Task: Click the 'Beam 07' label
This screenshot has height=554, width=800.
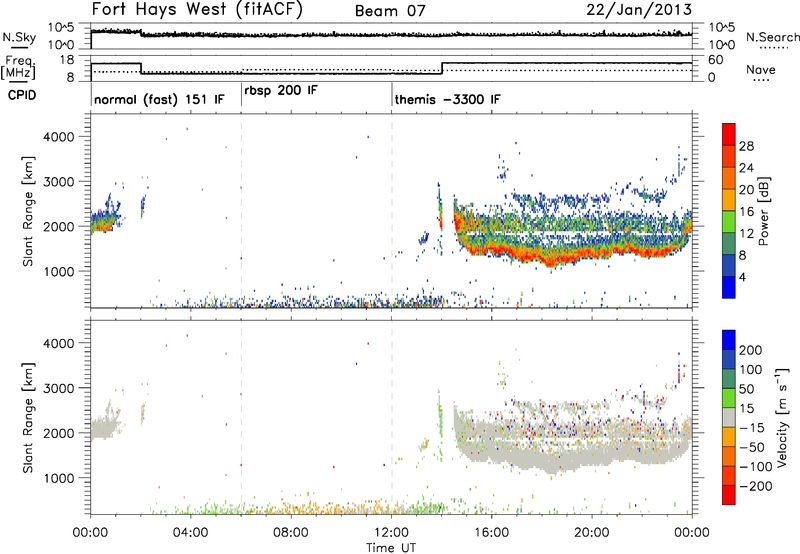Action: tap(390, 11)
